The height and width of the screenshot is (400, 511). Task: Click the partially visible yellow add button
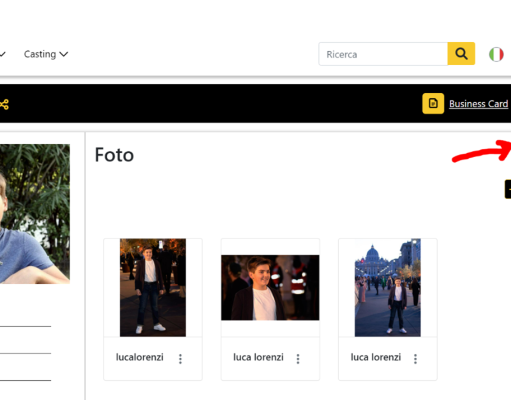(x=508, y=189)
